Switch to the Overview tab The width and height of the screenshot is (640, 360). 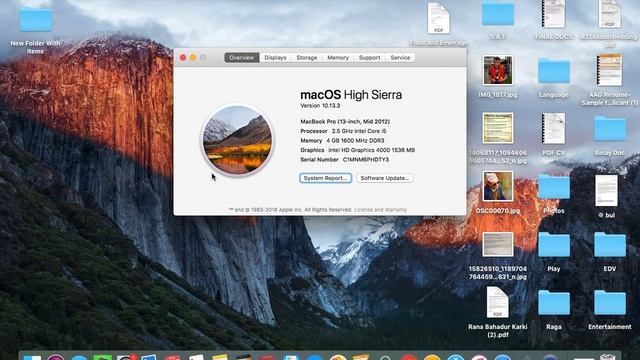[242, 58]
